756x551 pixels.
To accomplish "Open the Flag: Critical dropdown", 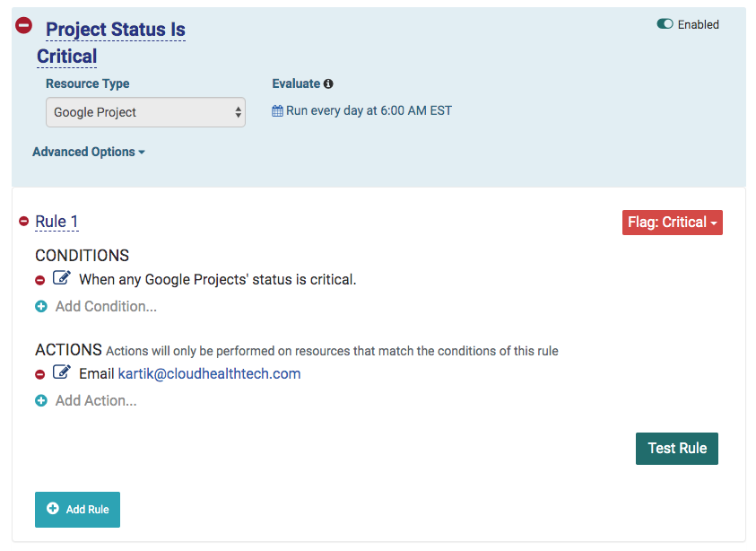I will pyautogui.click(x=672, y=223).
